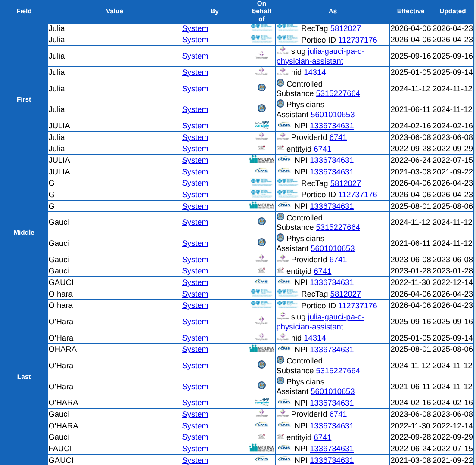The height and width of the screenshot is (465, 476).
Task: Click seal icon beside Controlled Substance in Middle Gauci row
Action: [x=280, y=217]
